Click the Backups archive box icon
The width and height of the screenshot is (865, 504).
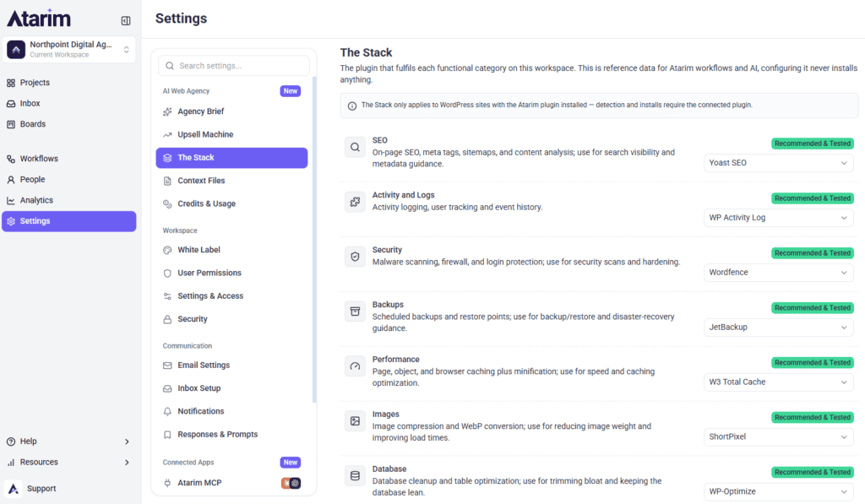pos(356,312)
